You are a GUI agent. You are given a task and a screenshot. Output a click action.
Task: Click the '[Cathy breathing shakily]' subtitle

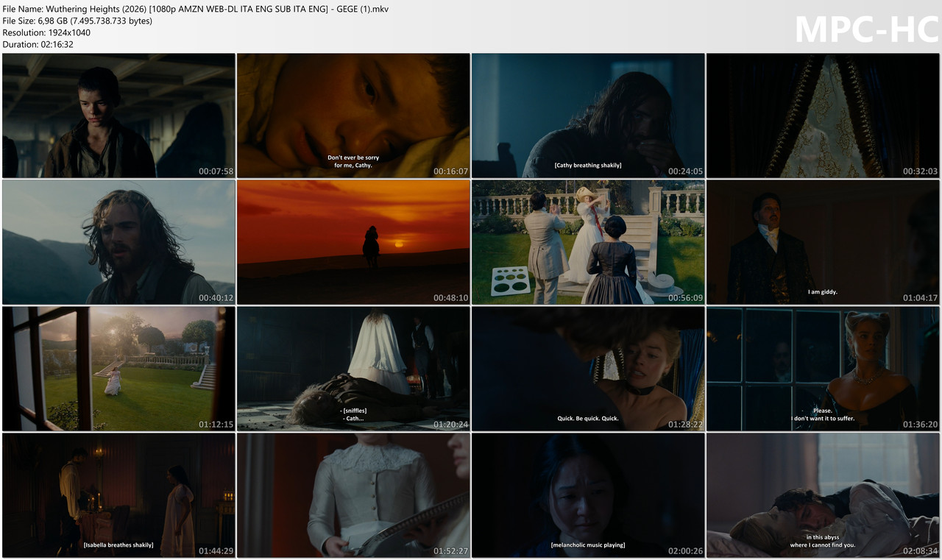tap(588, 166)
